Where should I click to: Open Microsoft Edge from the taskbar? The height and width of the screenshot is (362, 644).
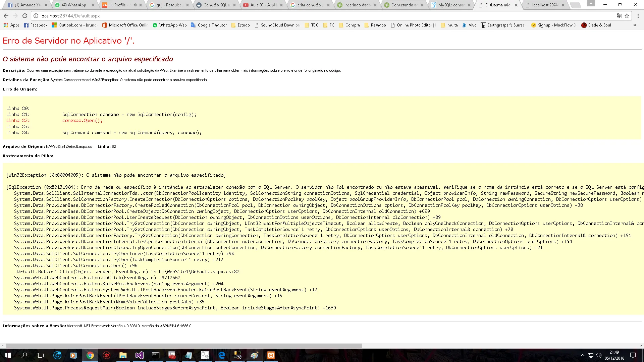[x=222, y=355]
